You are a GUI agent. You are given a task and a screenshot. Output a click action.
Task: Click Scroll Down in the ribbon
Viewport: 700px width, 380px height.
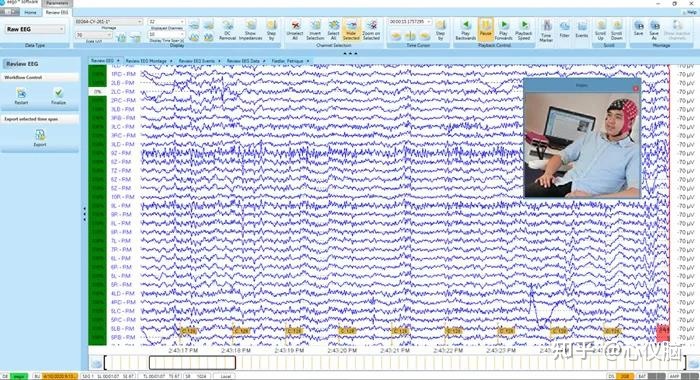(617, 30)
